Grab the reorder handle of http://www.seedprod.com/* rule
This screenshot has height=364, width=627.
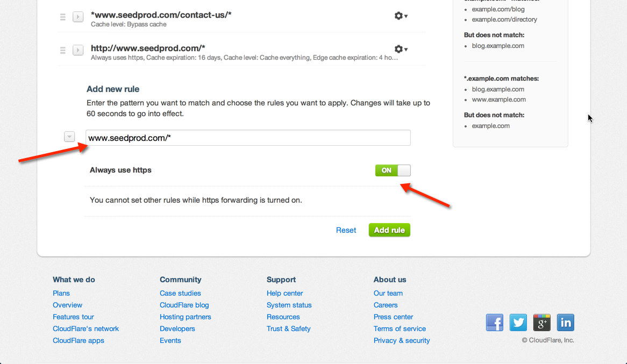(63, 50)
